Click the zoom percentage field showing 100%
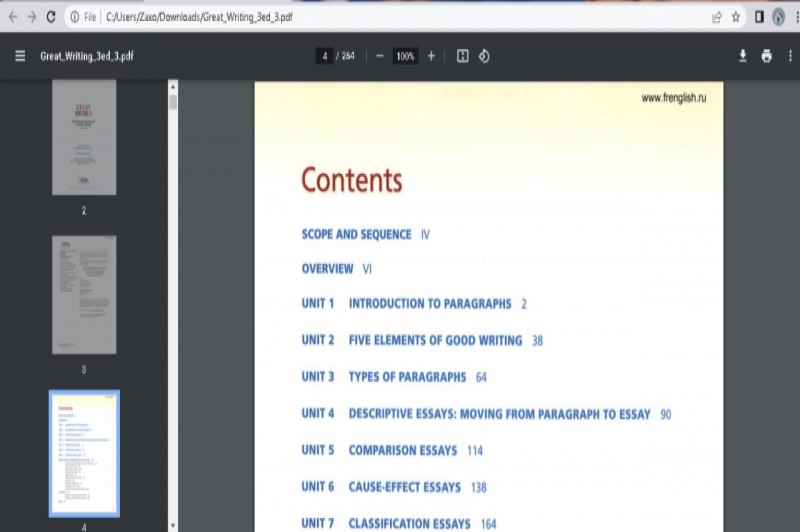This screenshot has height=532, width=800. point(405,56)
